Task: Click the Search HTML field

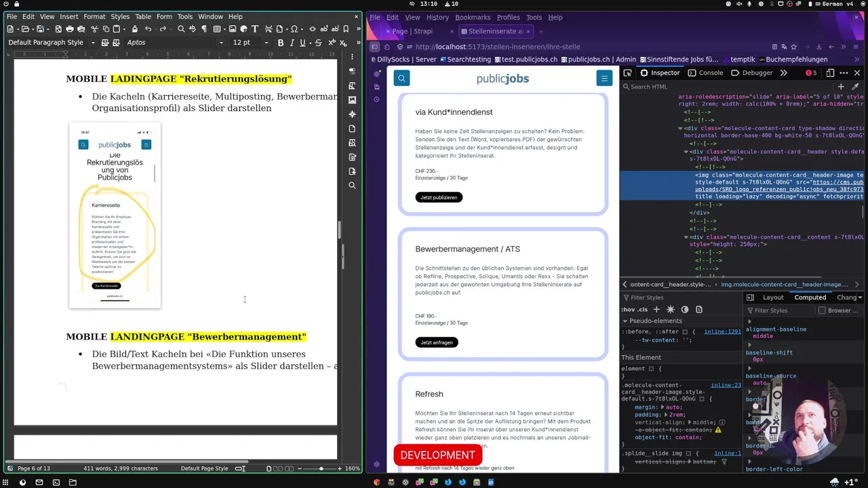Action: [726, 87]
